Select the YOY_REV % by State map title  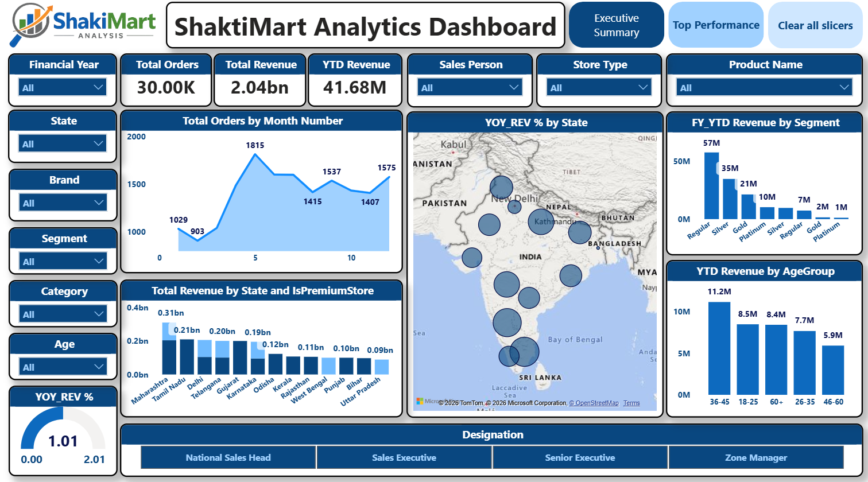536,122
